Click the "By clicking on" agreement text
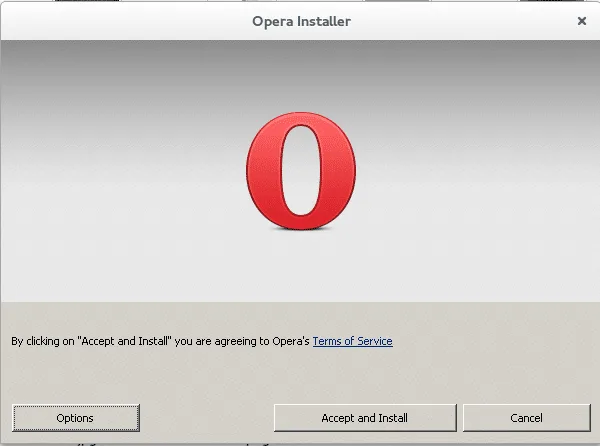The image size is (600, 446). click(160, 341)
